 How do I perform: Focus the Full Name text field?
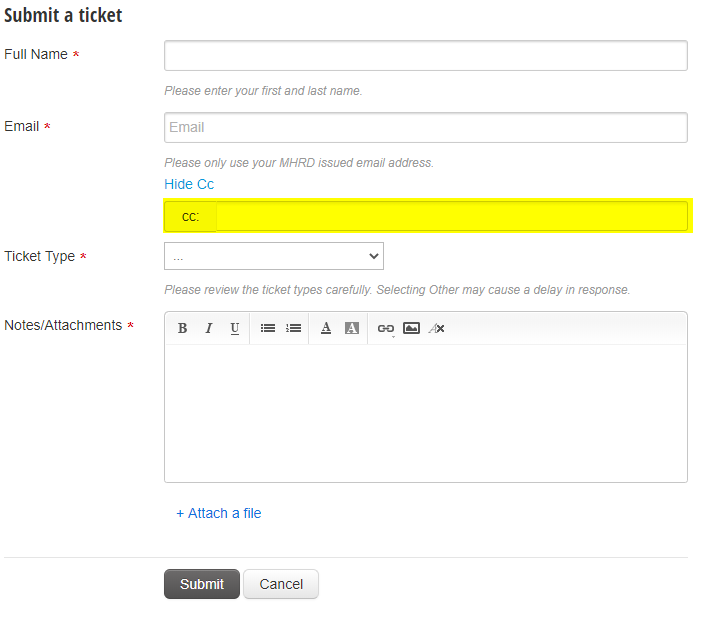click(425, 56)
